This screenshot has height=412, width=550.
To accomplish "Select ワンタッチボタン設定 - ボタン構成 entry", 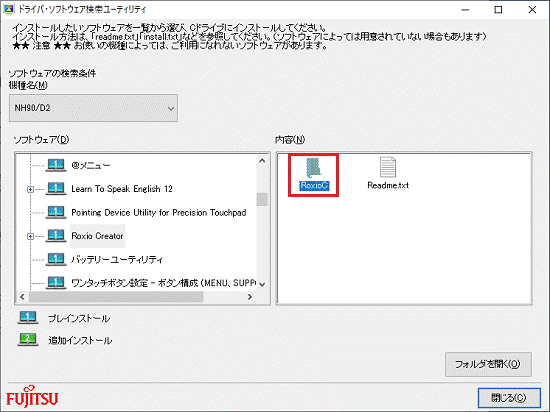I will [163, 283].
